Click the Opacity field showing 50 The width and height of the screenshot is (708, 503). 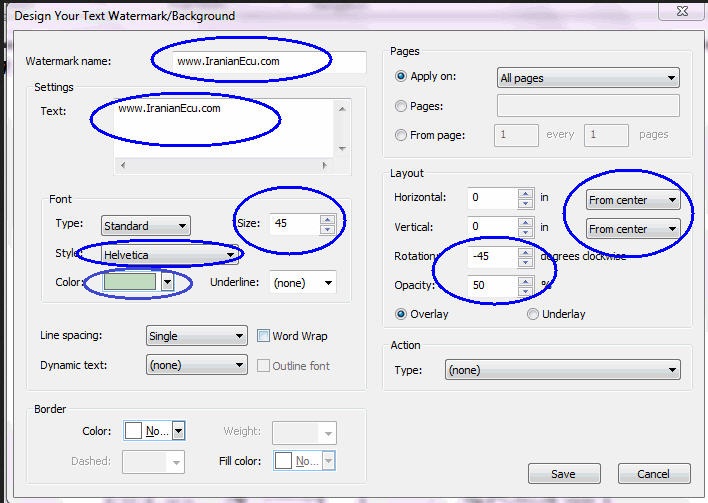pos(492,285)
